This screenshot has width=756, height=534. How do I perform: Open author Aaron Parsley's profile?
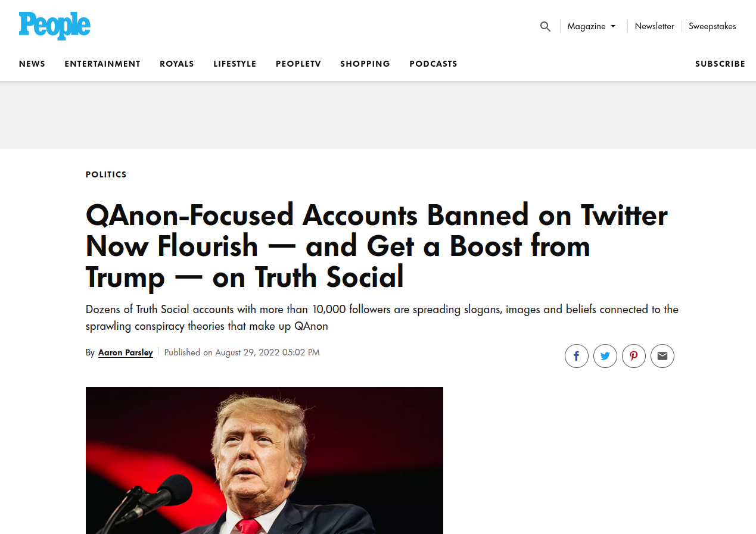[x=125, y=352]
